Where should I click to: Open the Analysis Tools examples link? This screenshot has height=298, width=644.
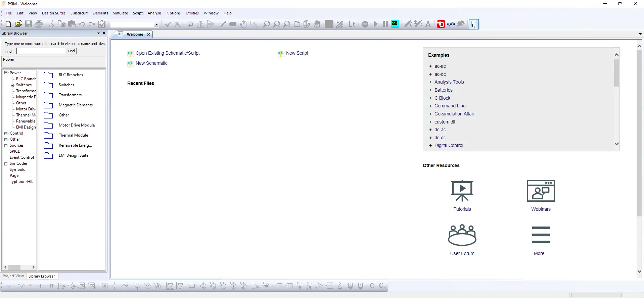point(449,82)
